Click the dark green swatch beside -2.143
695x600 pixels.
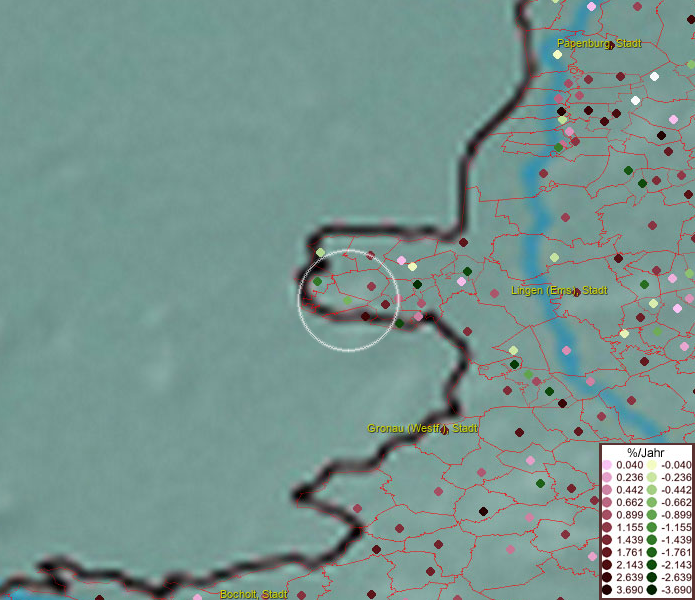(652, 565)
